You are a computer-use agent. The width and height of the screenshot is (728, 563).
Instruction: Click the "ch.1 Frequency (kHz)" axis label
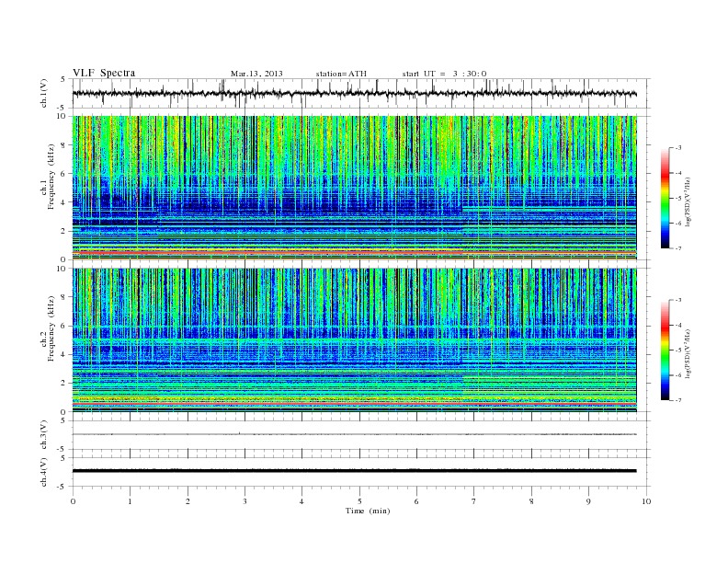[x=47, y=177]
